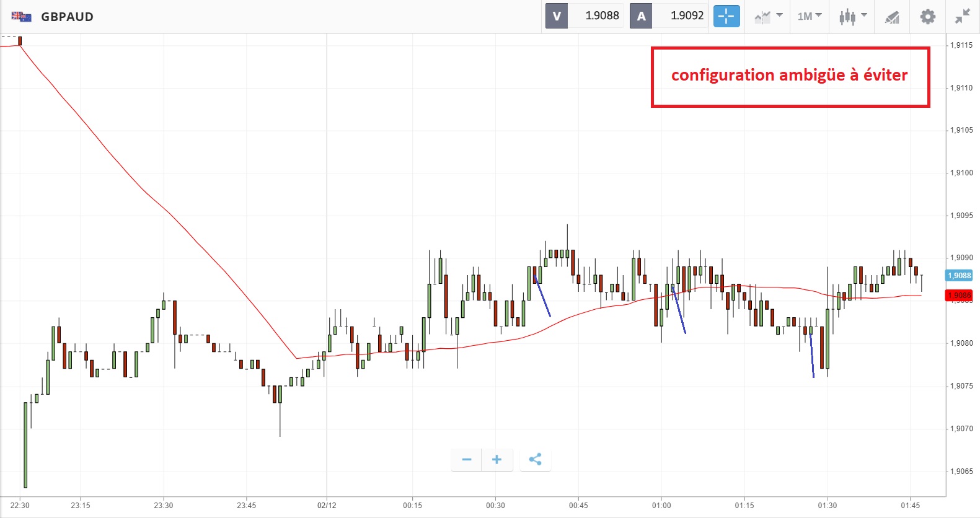Click the 1,9115 price axis label

pos(961,45)
